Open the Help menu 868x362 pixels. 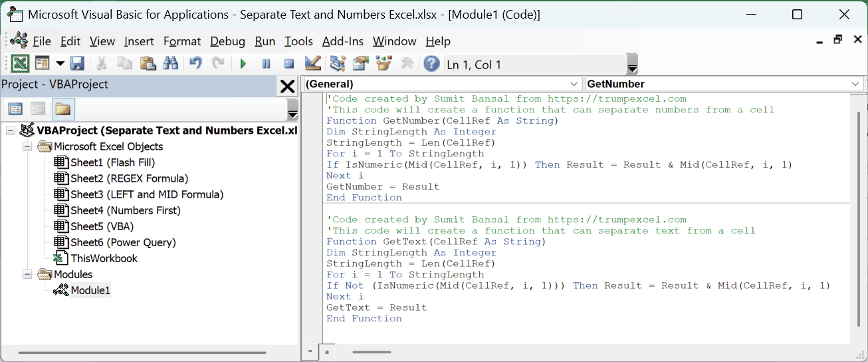[438, 41]
